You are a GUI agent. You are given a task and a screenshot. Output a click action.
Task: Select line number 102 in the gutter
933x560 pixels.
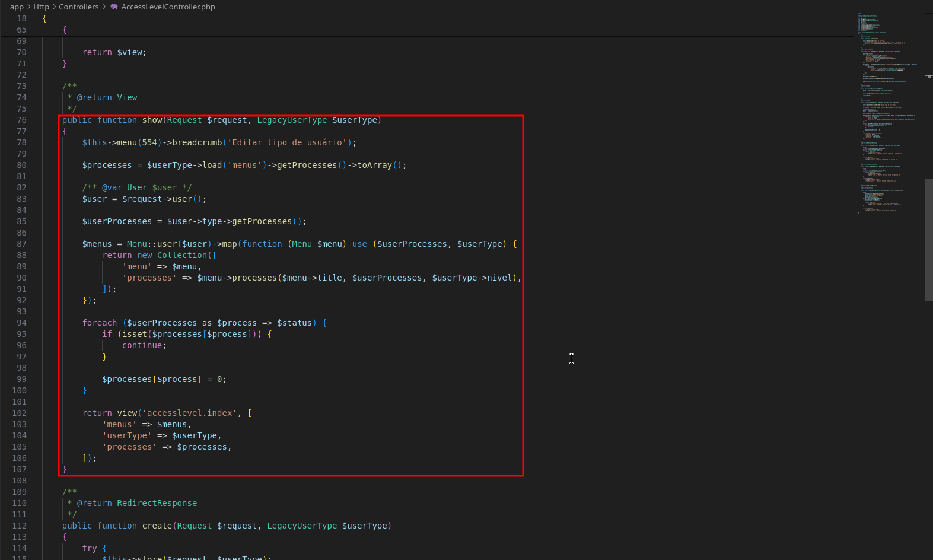(x=19, y=413)
